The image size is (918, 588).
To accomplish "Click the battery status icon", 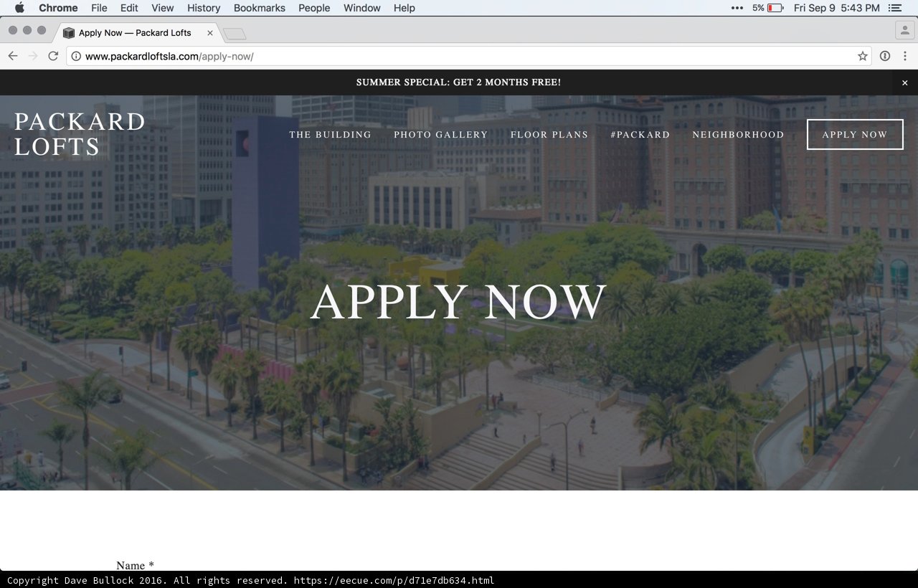I will click(775, 8).
